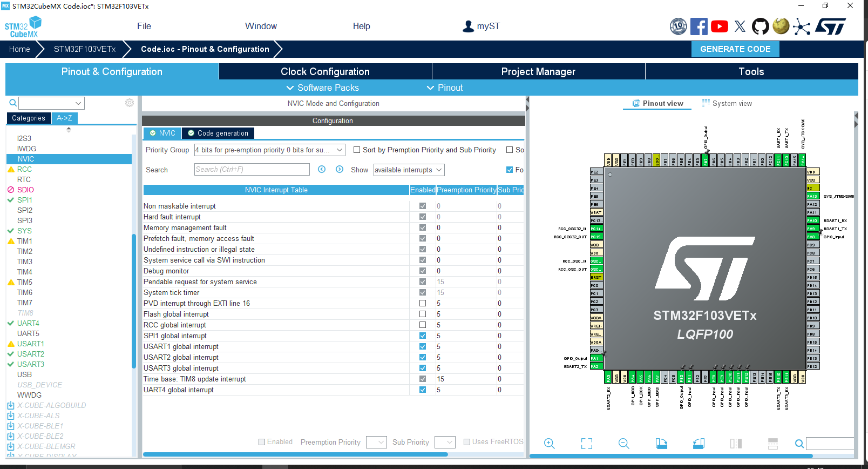Select USART1 in the categories list
Viewport: 868px width, 469px height.
(31, 344)
